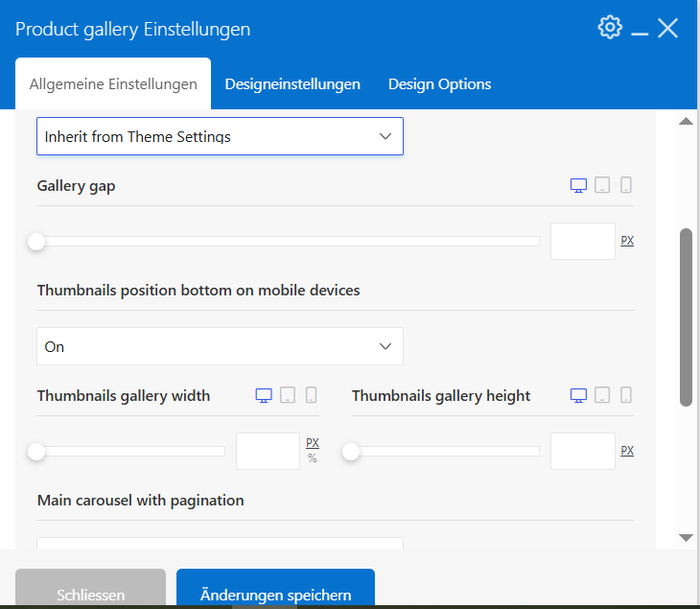Select tablet device for Thumbnails gallery height
The image size is (700, 609).
click(x=602, y=395)
